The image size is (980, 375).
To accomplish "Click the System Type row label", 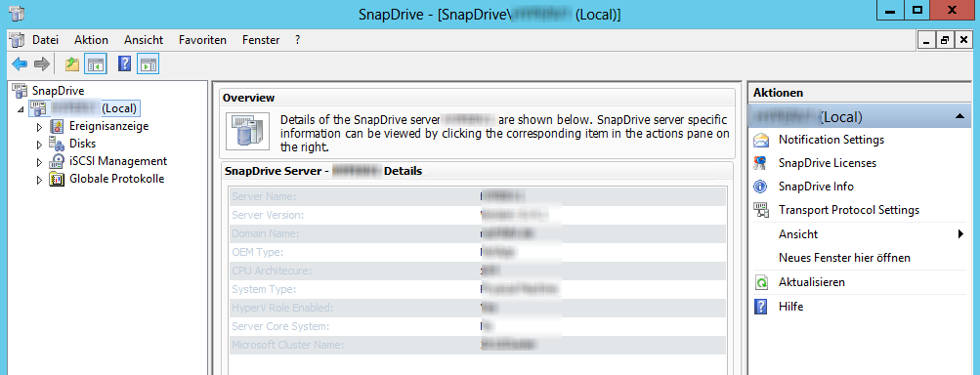I will tap(264, 290).
